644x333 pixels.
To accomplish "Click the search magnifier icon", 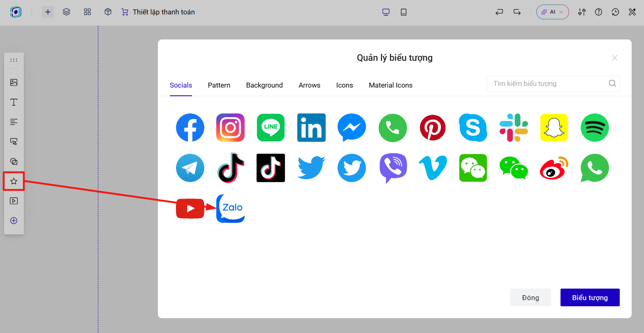I will point(612,83).
